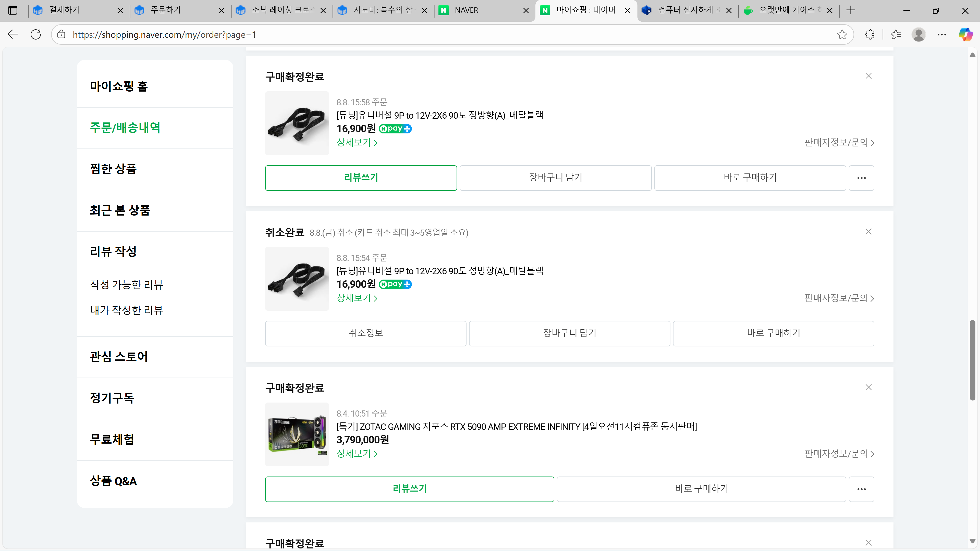This screenshot has height=551, width=980.
Task: Dismiss the 취소완료 order card
Action: pos(868,232)
